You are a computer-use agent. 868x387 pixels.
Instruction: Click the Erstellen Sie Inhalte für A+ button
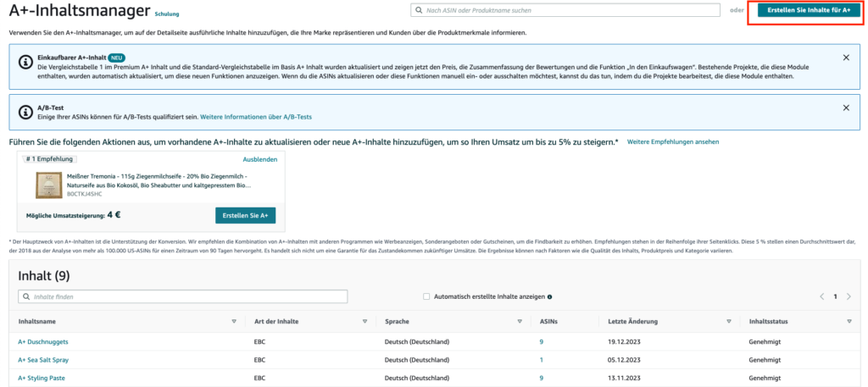(x=809, y=10)
